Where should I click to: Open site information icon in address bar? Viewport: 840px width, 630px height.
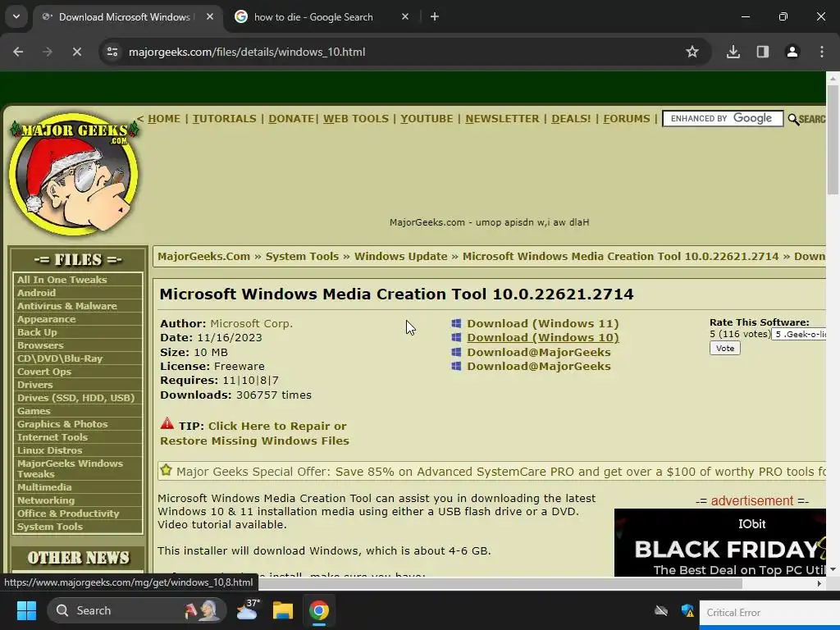tap(112, 52)
